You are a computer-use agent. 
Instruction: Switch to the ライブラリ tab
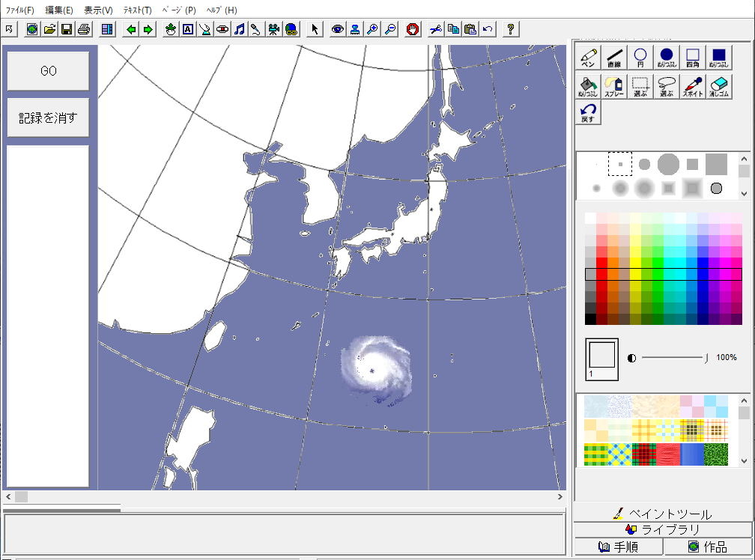coord(662,530)
